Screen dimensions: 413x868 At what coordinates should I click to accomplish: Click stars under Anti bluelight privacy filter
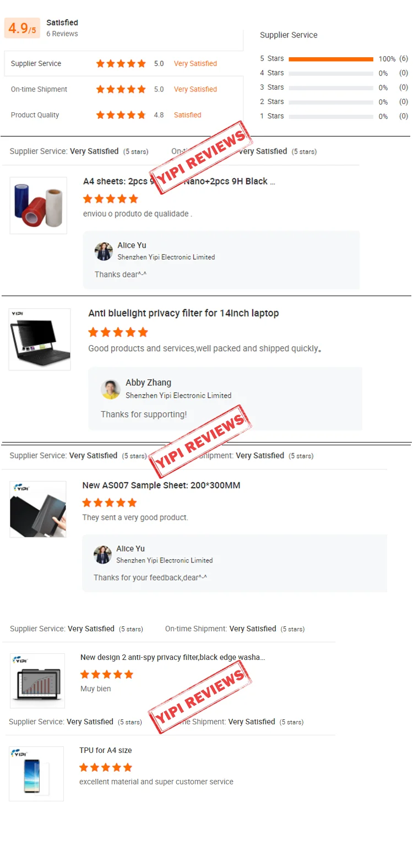[118, 332]
